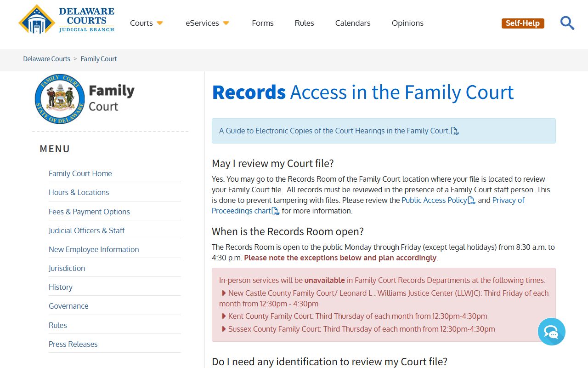The image size is (588, 368).
Task: Click the Family Court title beside seal
Action: 112,98
